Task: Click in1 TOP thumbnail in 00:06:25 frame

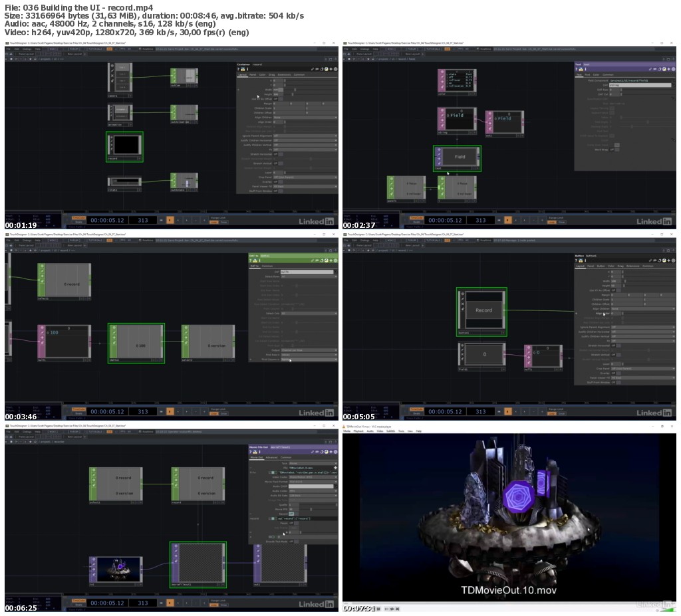Action: [x=119, y=569]
